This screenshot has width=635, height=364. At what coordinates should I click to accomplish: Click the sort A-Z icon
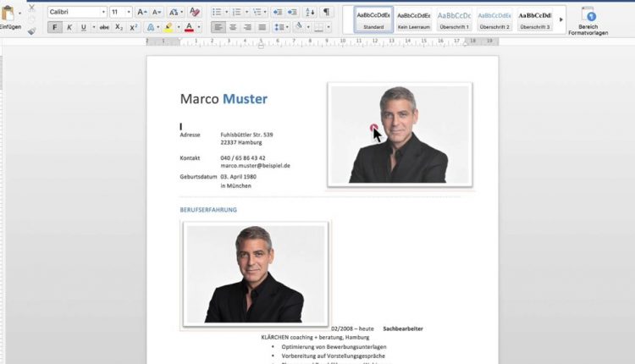pos(310,12)
